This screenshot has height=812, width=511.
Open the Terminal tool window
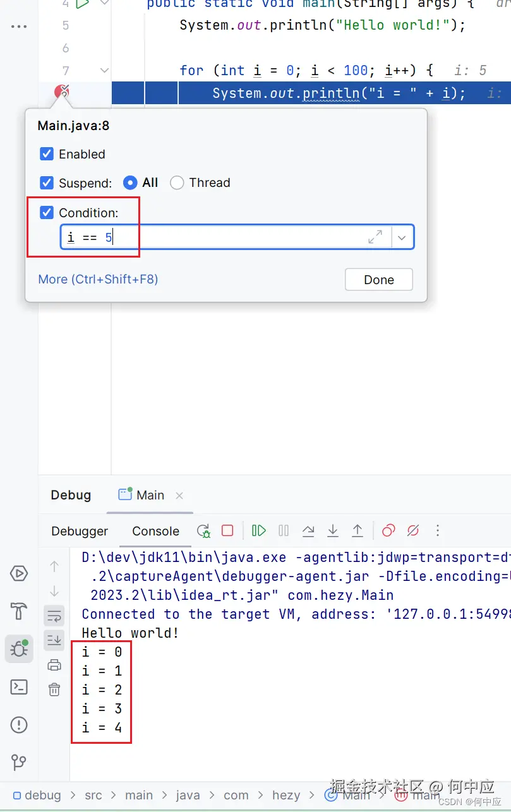click(19, 687)
